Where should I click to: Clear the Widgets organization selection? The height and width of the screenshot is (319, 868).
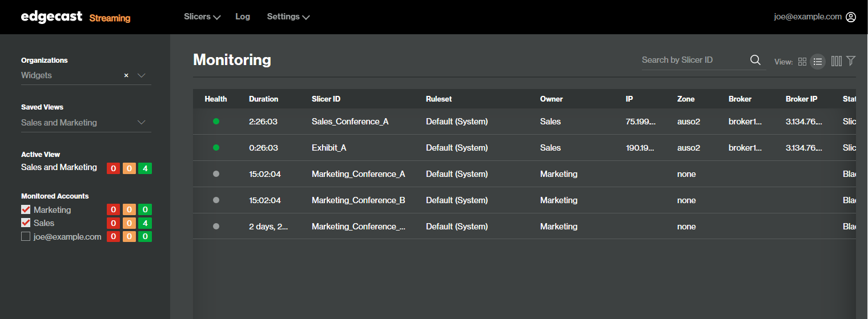pos(126,75)
